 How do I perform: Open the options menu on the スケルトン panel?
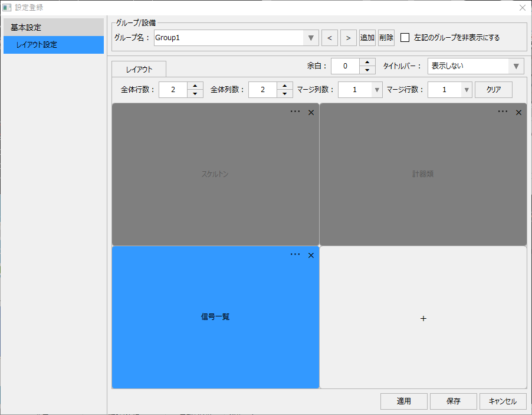click(295, 112)
